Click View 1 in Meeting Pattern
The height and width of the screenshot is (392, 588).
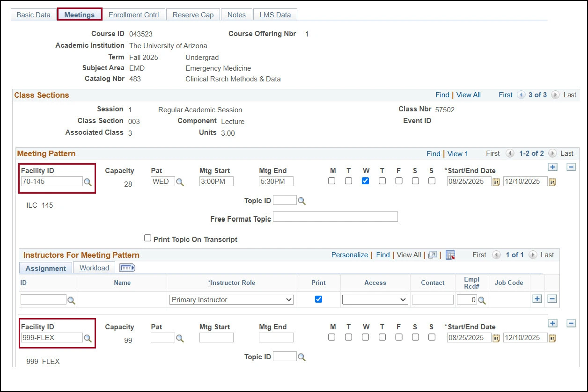[x=458, y=153]
